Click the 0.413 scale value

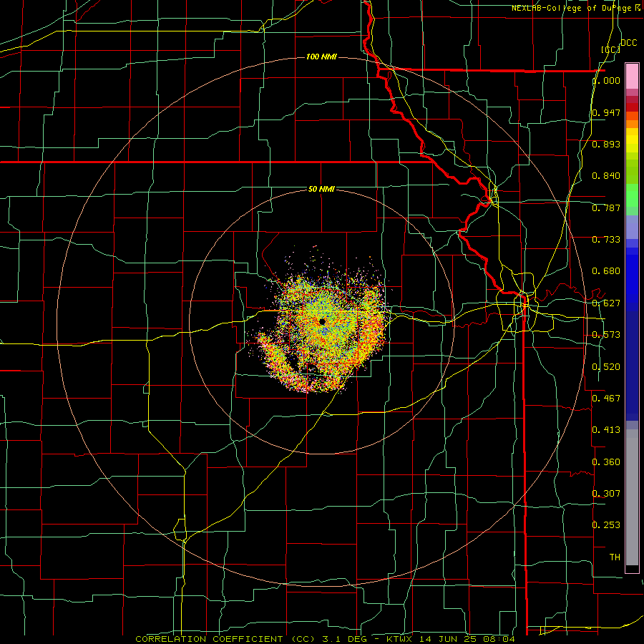pos(606,430)
